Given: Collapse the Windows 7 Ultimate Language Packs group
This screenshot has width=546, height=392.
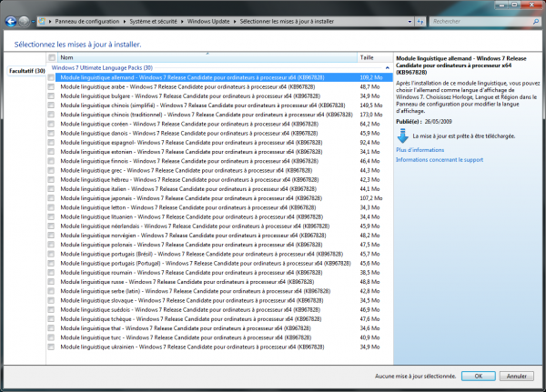Looking at the screenshot, I should (388, 68).
